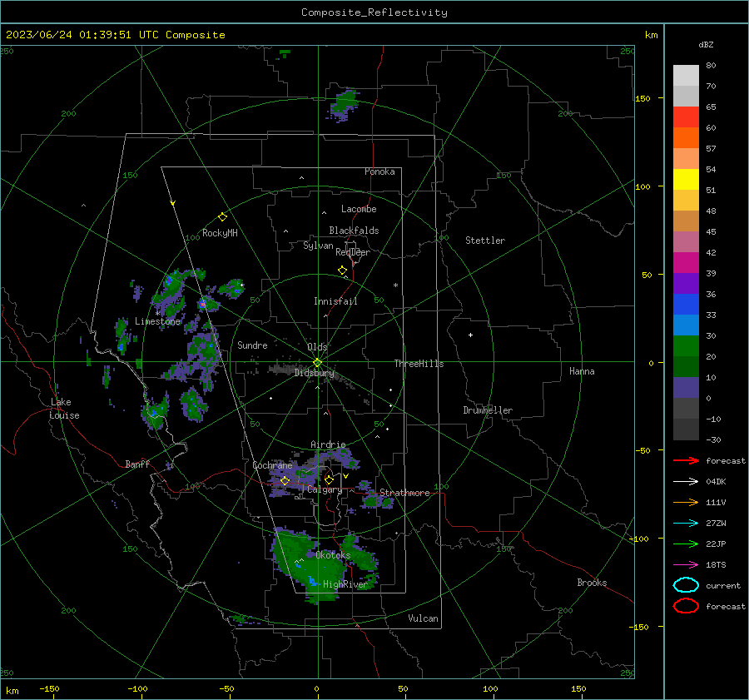Click the Okotoks label

333,555
